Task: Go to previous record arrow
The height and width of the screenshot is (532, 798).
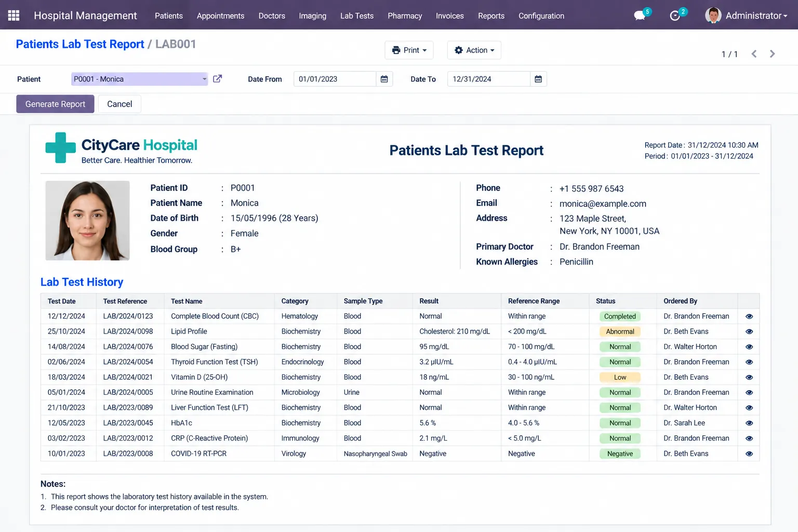Action: (x=754, y=54)
